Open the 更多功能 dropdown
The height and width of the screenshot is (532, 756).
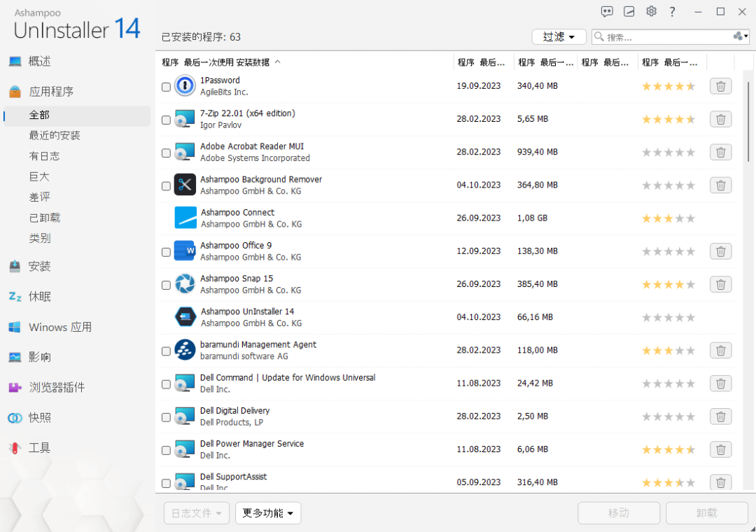(x=268, y=512)
